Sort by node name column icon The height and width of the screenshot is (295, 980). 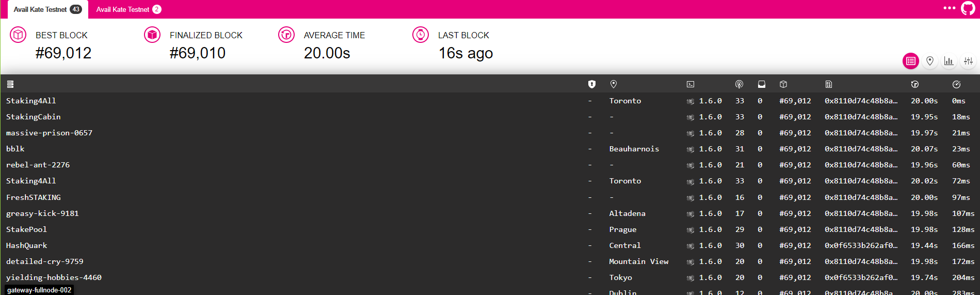pos(10,84)
